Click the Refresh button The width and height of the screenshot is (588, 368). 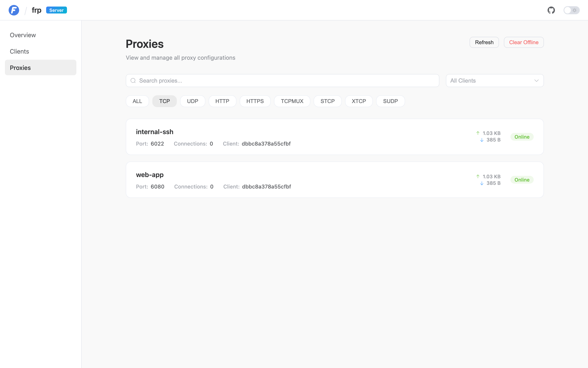(484, 42)
